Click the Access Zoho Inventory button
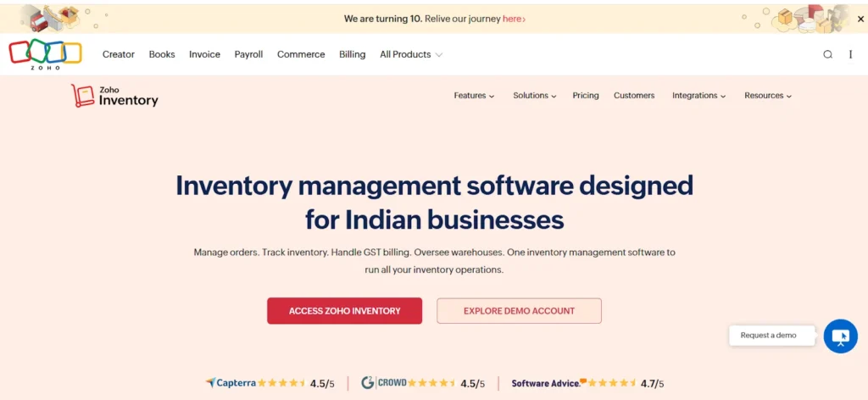868x400 pixels. tap(344, 311)
